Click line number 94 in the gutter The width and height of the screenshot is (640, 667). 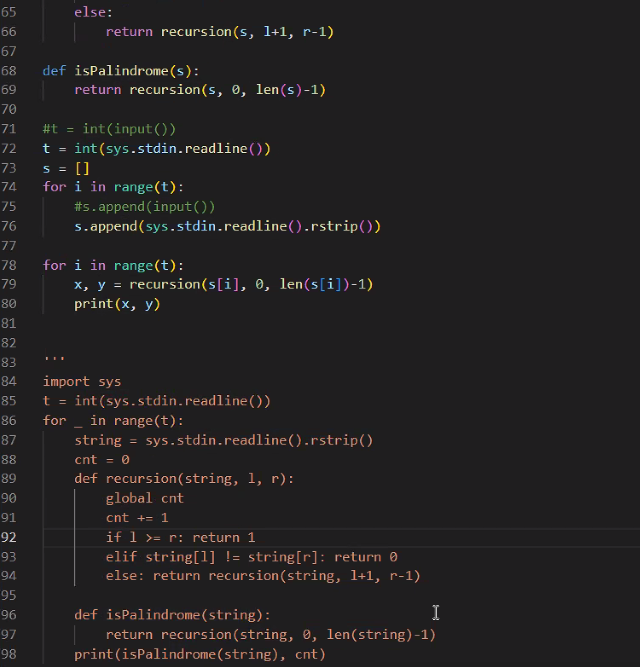(9, 576)
